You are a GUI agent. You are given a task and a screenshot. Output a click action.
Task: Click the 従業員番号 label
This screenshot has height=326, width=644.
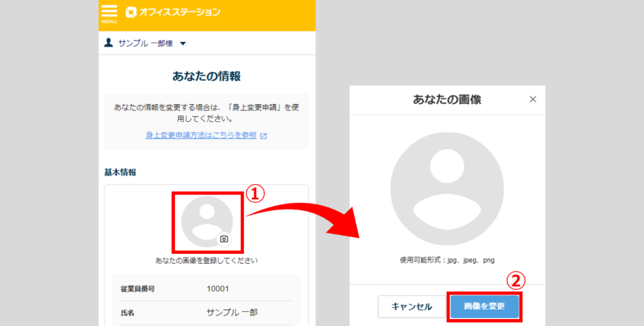tap(138, 289)
